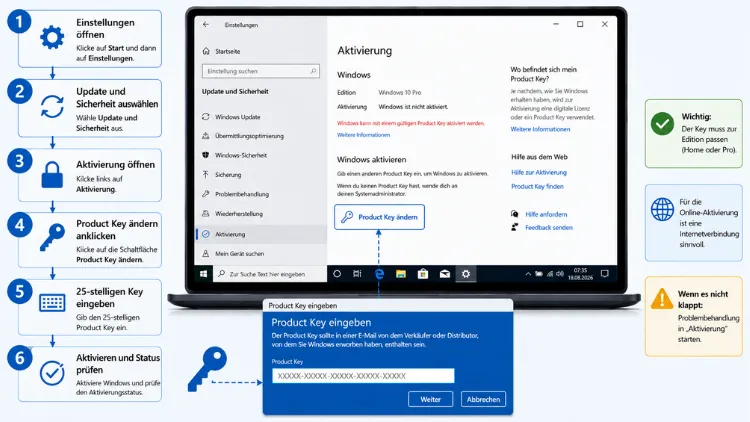Click the back arrow in Einstellungen window
The image size is (750, 422).
coord(206,24)
